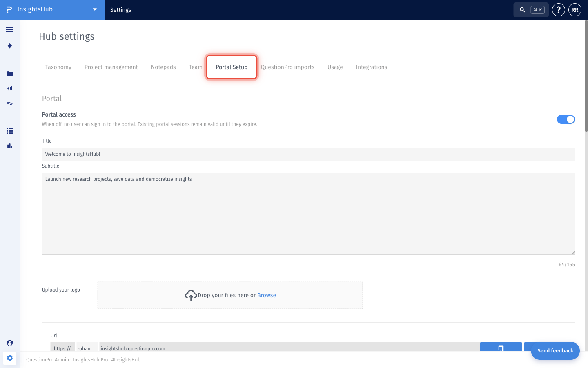Image resolution: width=588 pixels, height=368 pixels.
Task: Switch to the Project management tab
Action: [x=111, y=67]
